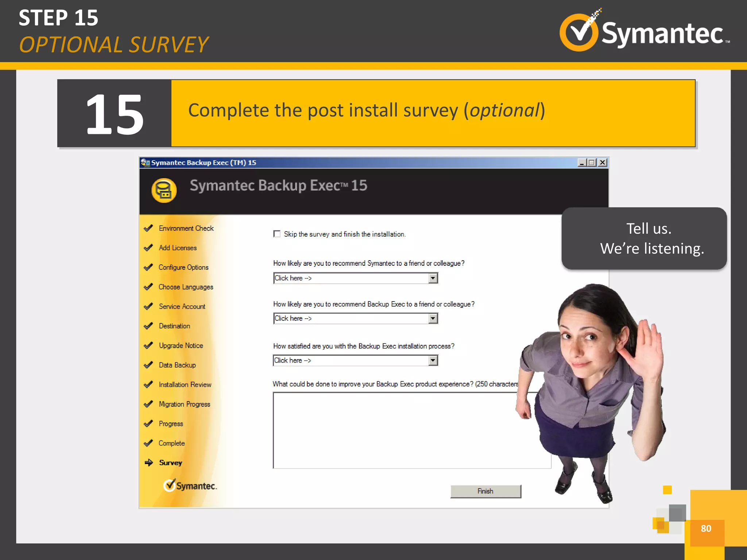This screenshot has width=747, height=560.
Task: Click the product experience feedback text box
Action: (412, 430)
